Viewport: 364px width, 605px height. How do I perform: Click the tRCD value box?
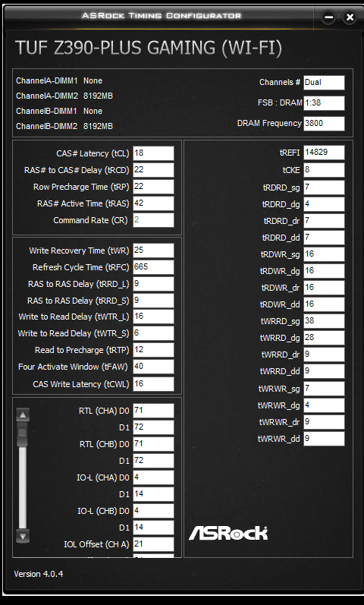(153, 170)
